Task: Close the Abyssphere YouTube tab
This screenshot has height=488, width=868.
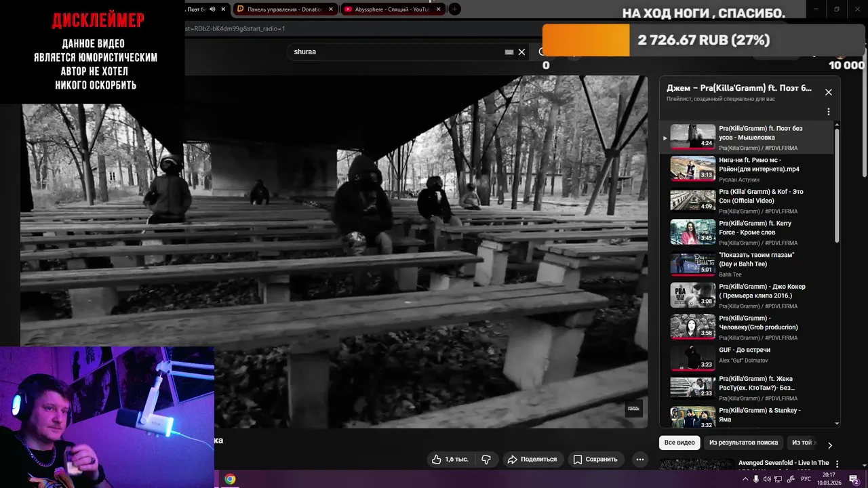Action: pos(439,9)
